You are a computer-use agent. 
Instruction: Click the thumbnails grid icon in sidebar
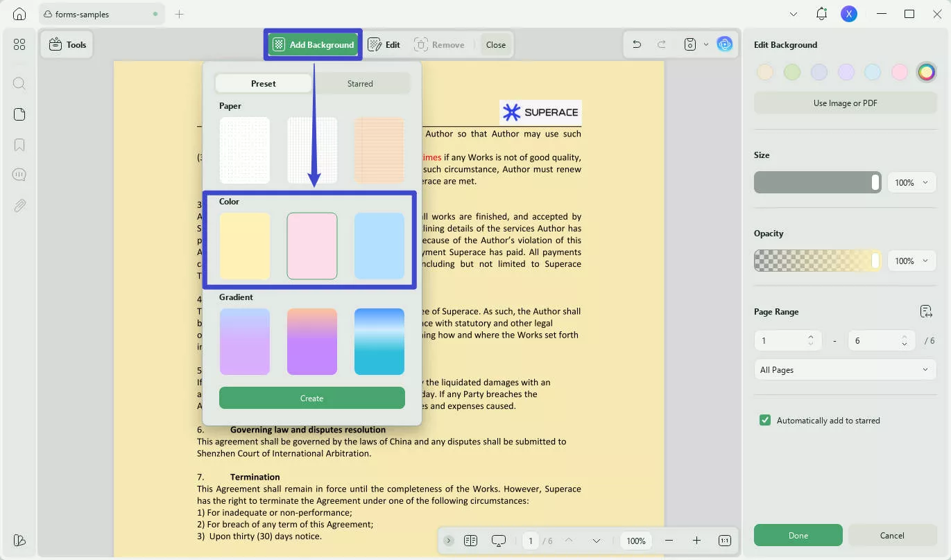click(x=19, y=44)
